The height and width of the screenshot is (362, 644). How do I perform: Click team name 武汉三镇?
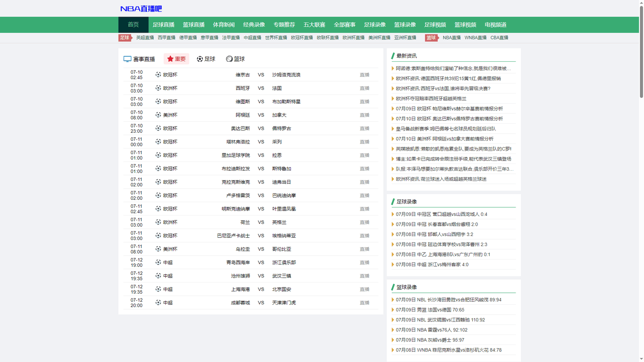(x=282, y=276)
